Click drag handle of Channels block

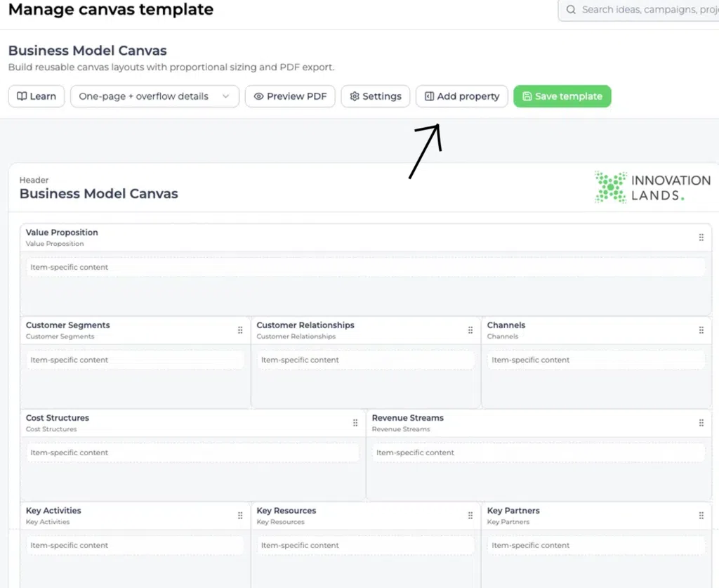click(x=701, y=330)
